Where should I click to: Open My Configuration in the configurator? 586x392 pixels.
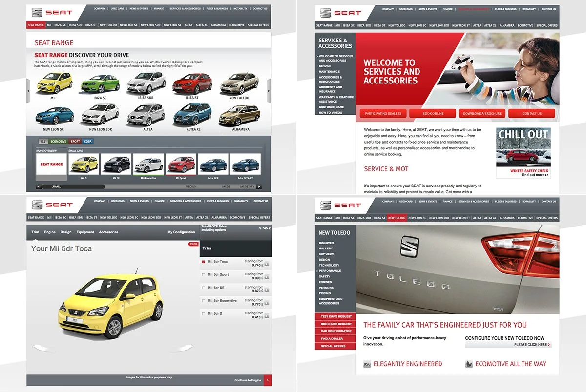(x=181, y=232)
